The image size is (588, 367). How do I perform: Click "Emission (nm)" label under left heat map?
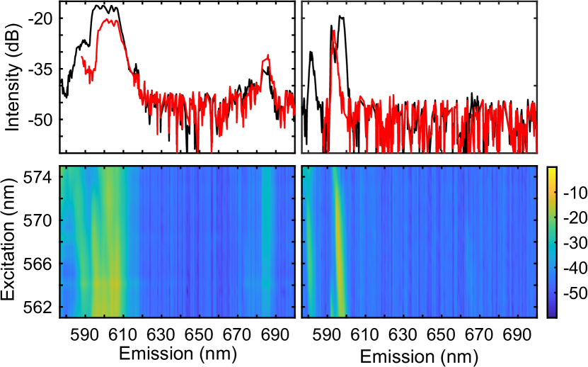pos(178,354)
